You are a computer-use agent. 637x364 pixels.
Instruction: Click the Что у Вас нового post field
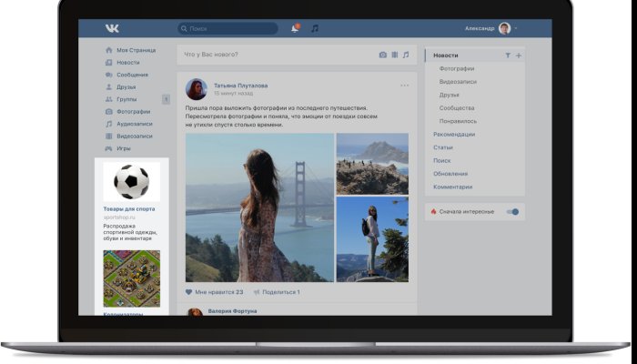(x=297, y=55)
